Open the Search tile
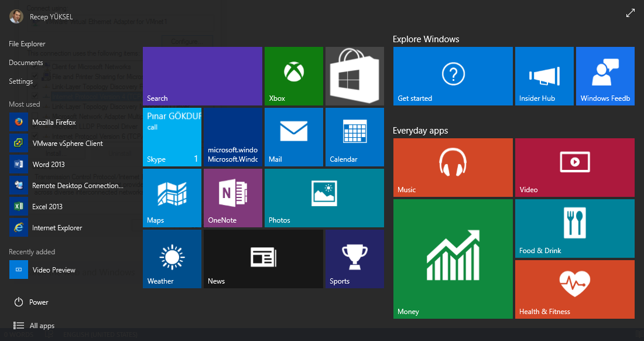Viewport: 644px width, 341px height. [203, 76]
